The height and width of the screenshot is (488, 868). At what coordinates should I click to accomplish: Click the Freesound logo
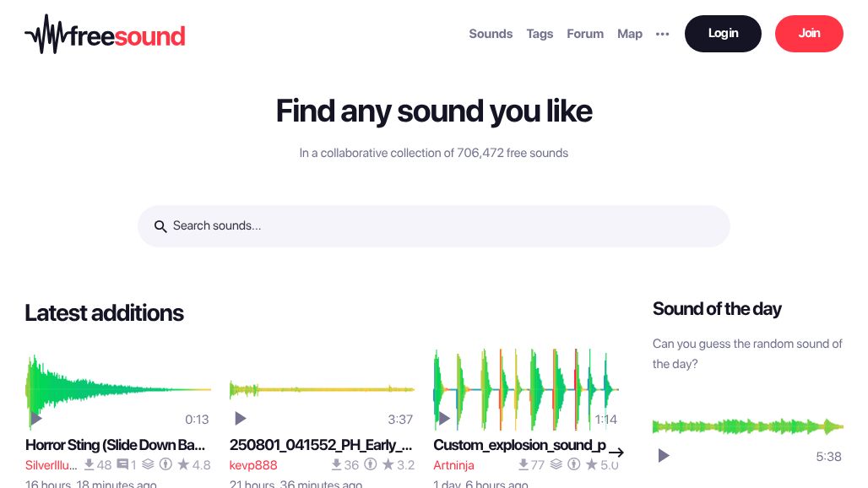(106, 35)
